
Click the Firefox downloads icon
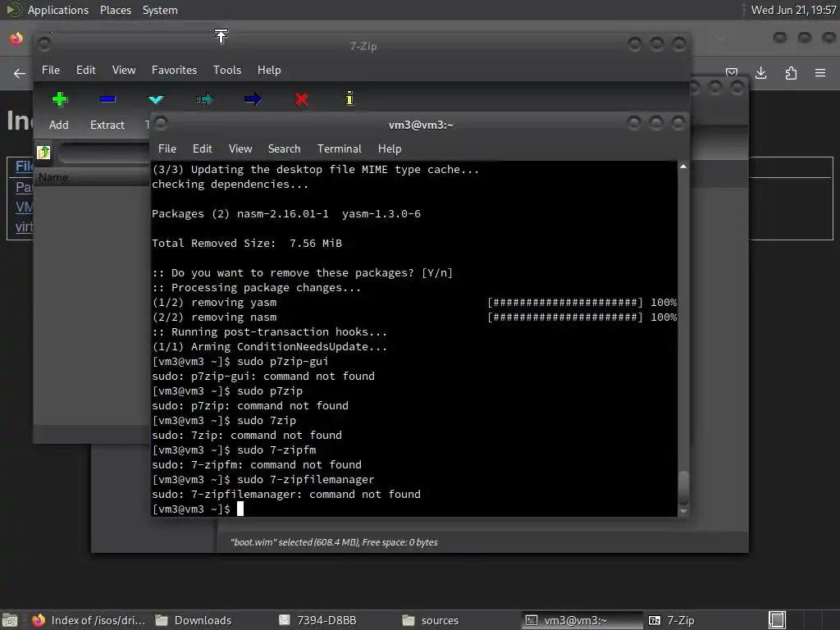coord(760,73)
